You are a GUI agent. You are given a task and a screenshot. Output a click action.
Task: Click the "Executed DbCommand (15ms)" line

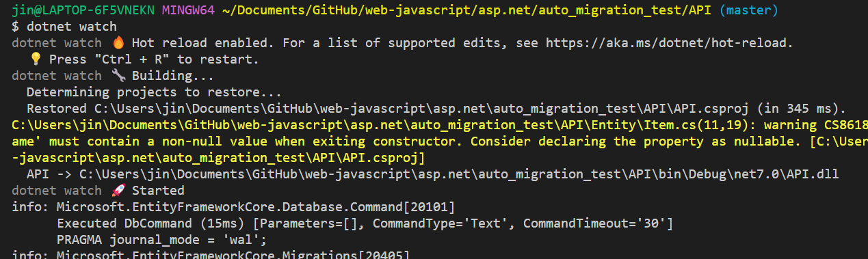(x=365, y=223)
